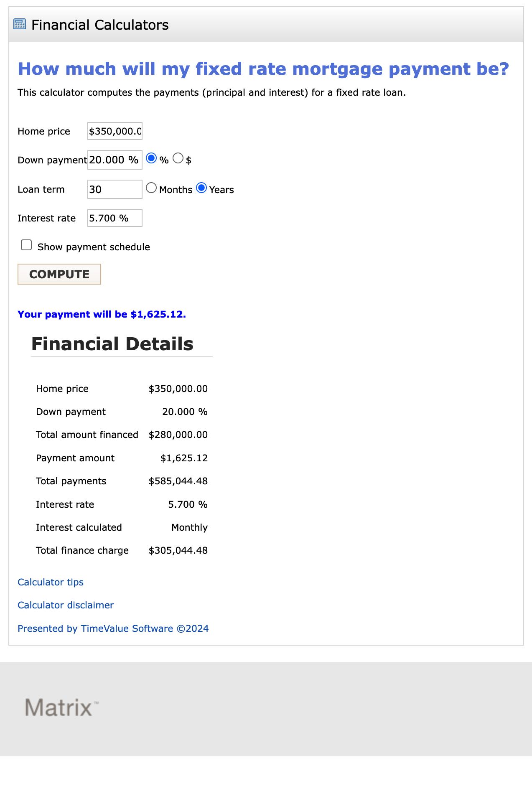Viewport: 532px width, 786px height.
Task: Click the Matrix logo in footer
Action: coord(62,708)
